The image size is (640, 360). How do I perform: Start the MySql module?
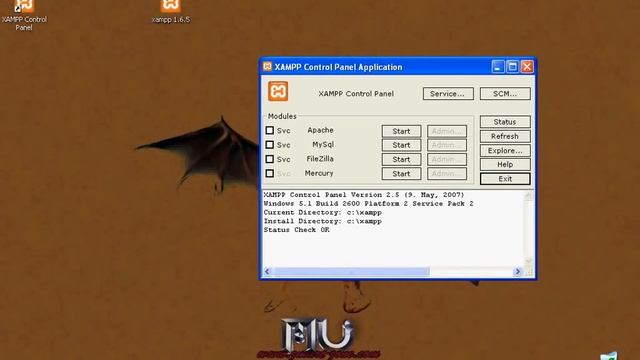coord(401,145)
